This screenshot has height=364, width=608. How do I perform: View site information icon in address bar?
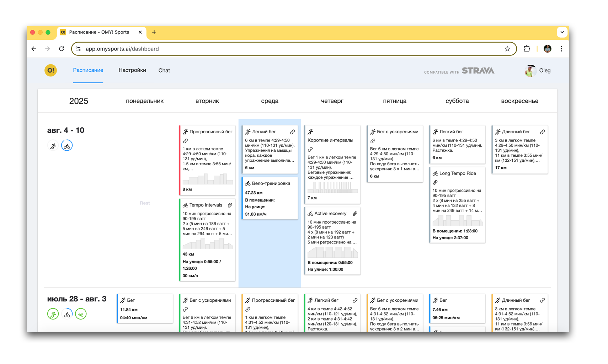78,49
